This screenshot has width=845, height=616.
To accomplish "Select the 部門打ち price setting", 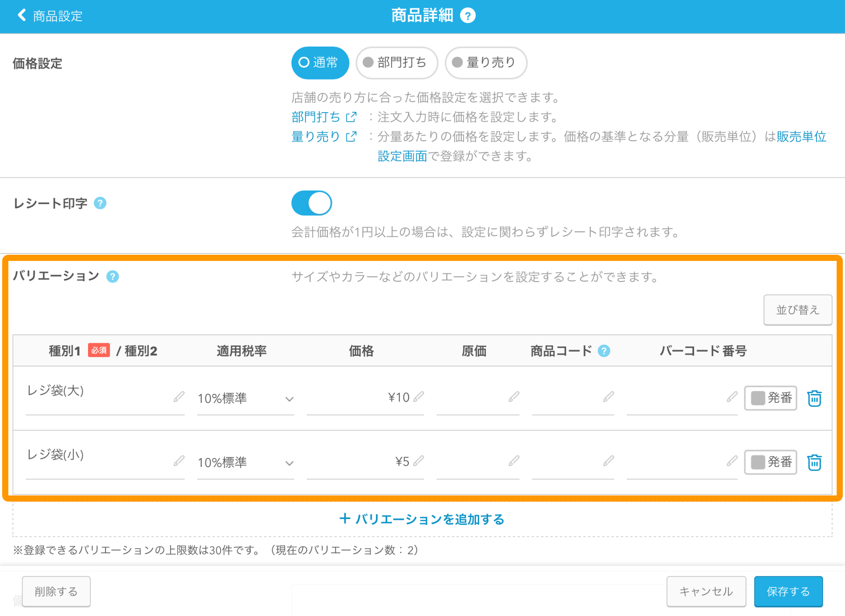I will [397, 62].
